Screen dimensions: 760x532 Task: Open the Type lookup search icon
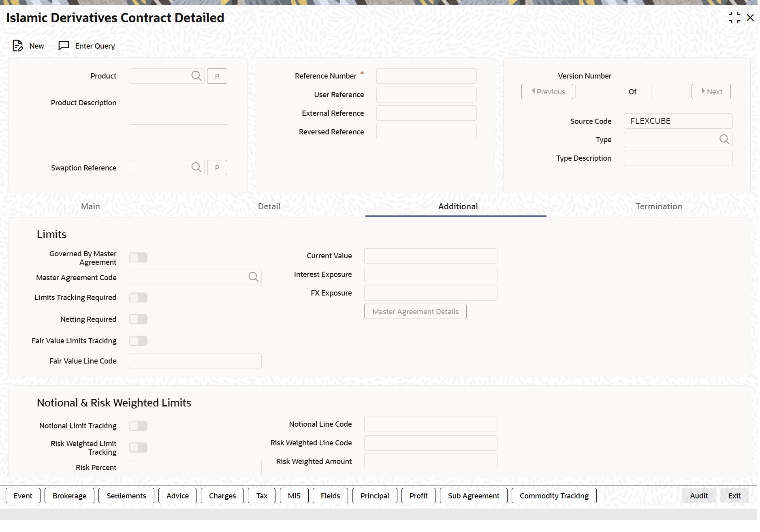pyautogui.click(x=724, y=139)
